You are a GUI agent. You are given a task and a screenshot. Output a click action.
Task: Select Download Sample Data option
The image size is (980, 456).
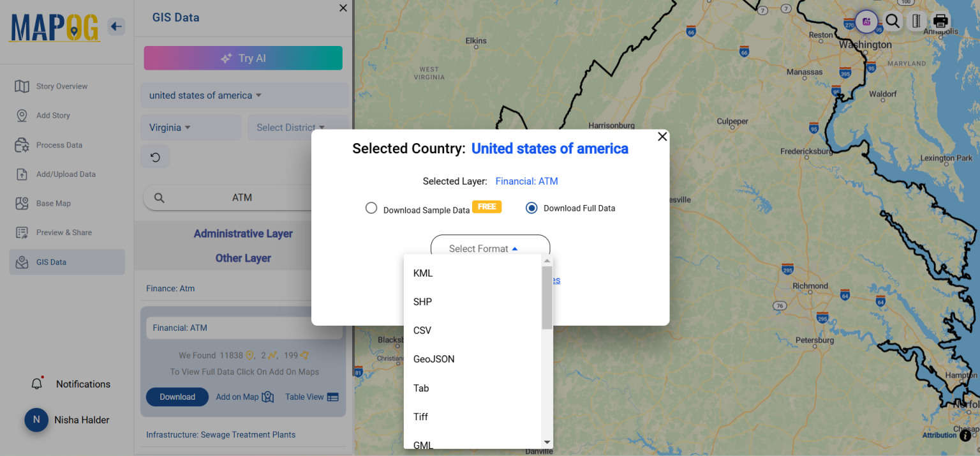[x=371, y=208]
